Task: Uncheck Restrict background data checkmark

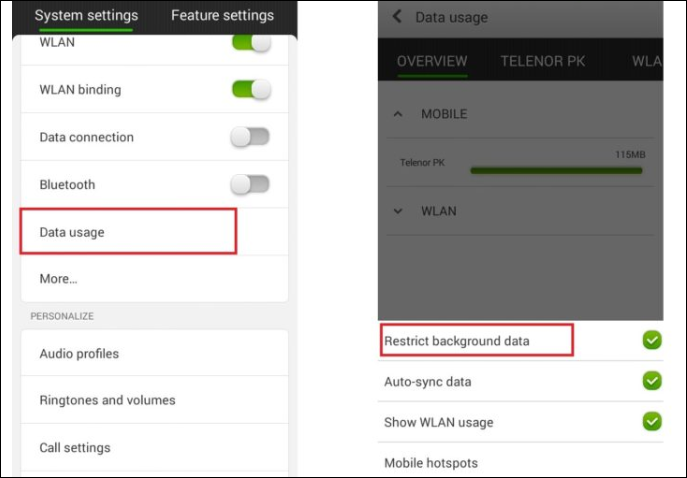Action: point(652,340)
